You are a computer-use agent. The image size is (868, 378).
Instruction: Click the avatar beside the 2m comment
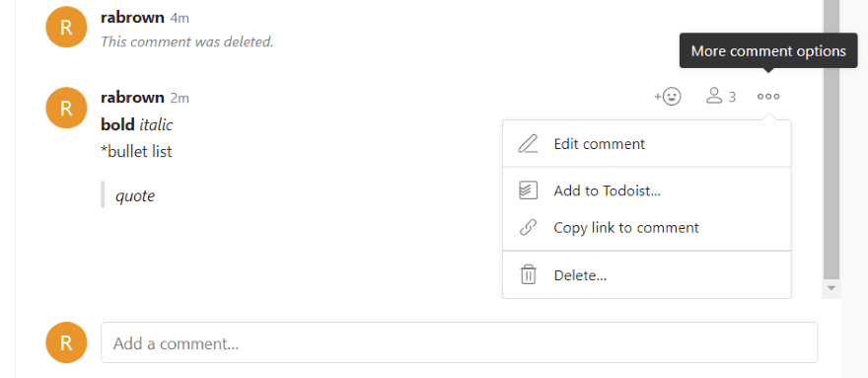click(x=66, y=108)
